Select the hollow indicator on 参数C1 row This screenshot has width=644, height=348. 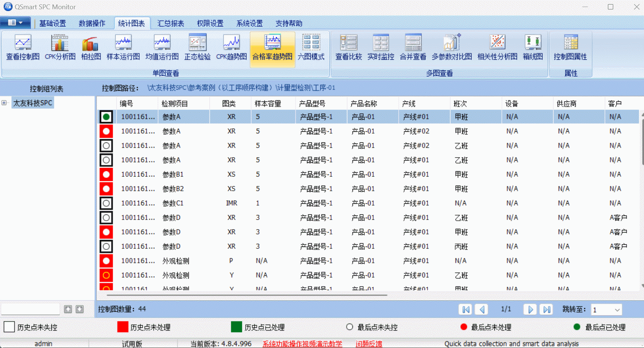click(106, 203)
